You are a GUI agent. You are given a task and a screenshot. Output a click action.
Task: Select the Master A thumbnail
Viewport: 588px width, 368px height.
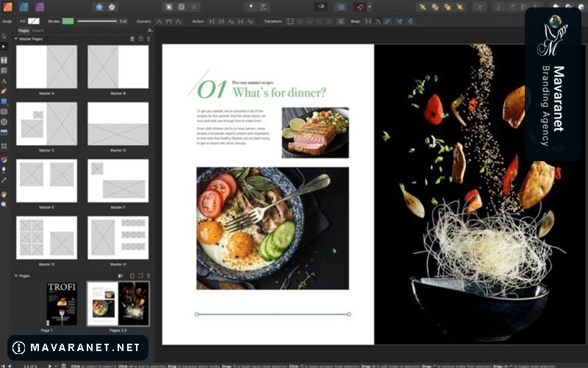pos(46,67)
